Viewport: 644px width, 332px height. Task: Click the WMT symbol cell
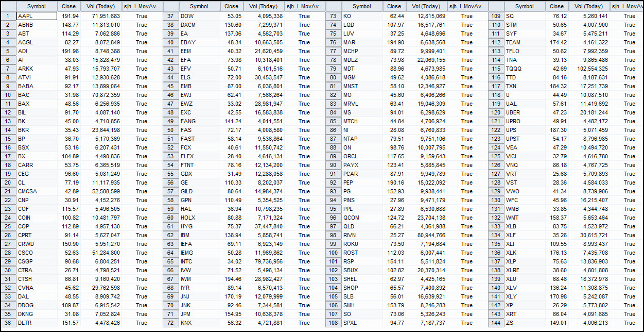tap(525, 218)
